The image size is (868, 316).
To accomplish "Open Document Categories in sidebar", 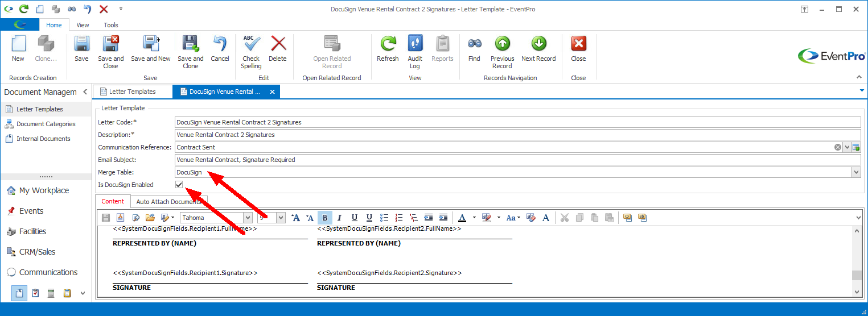I will (46, 124).
